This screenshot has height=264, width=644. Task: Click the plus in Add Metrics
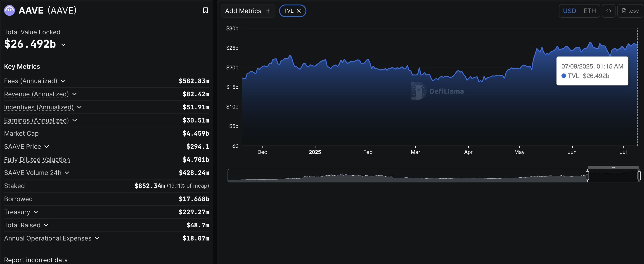click(268, 11)
